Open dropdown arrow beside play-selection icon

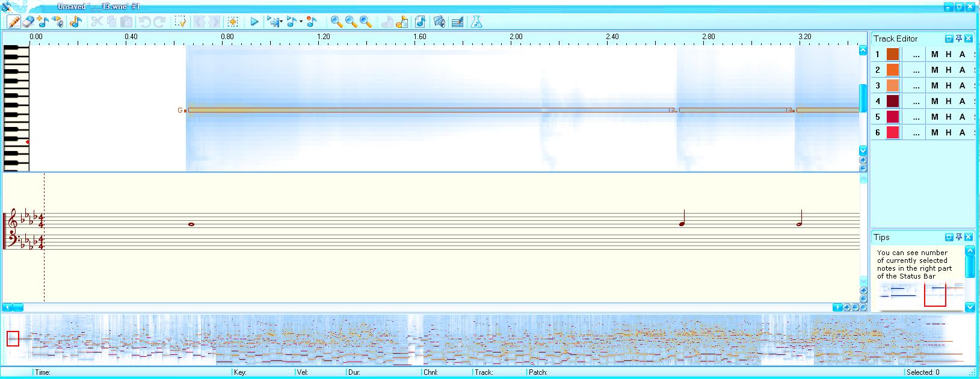coord(281,22)
